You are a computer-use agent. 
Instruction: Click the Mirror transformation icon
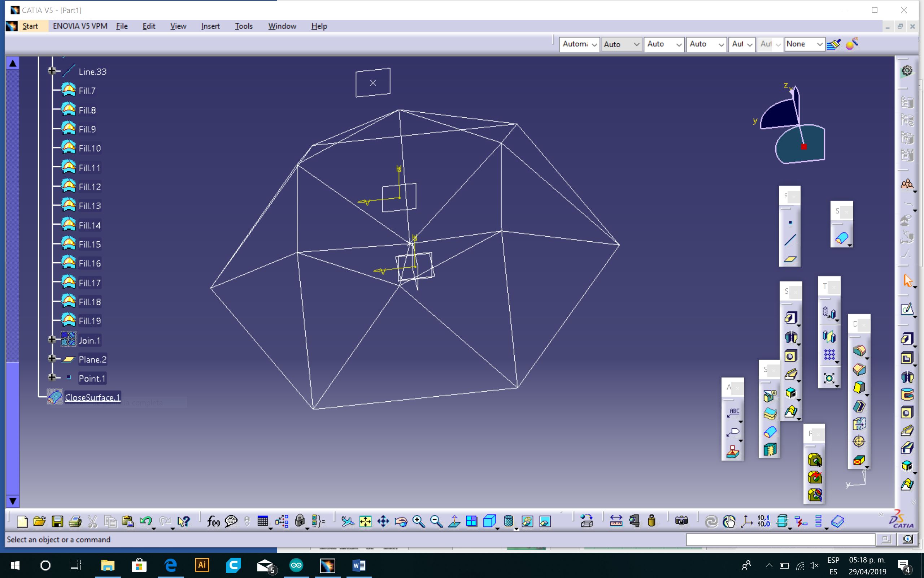click(x=829, y=336)
